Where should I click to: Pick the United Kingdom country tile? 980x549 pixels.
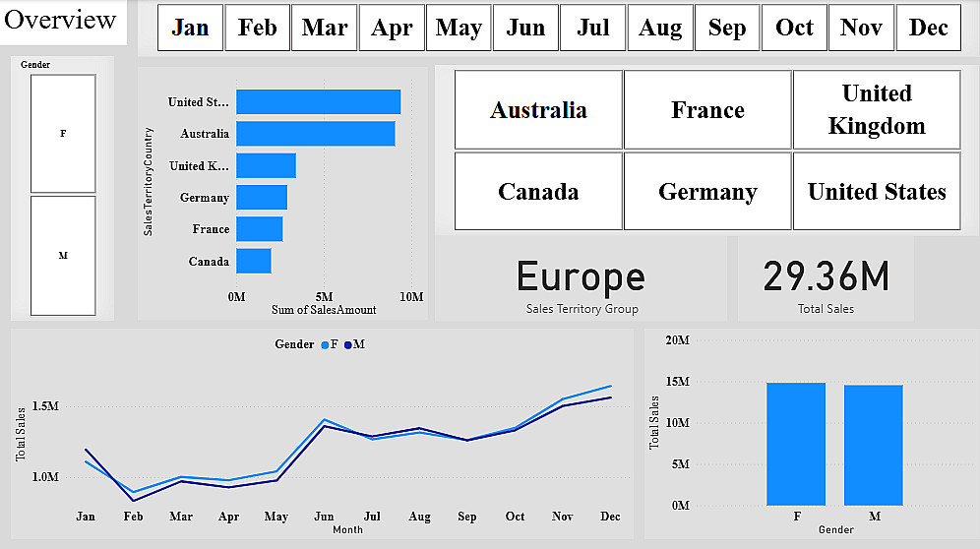[x=877, y=110]
